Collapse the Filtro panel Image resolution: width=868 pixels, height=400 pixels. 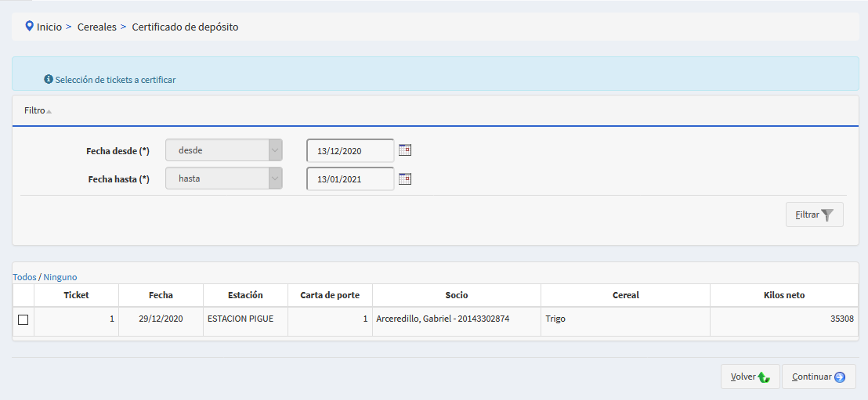(x=38, y=111)
